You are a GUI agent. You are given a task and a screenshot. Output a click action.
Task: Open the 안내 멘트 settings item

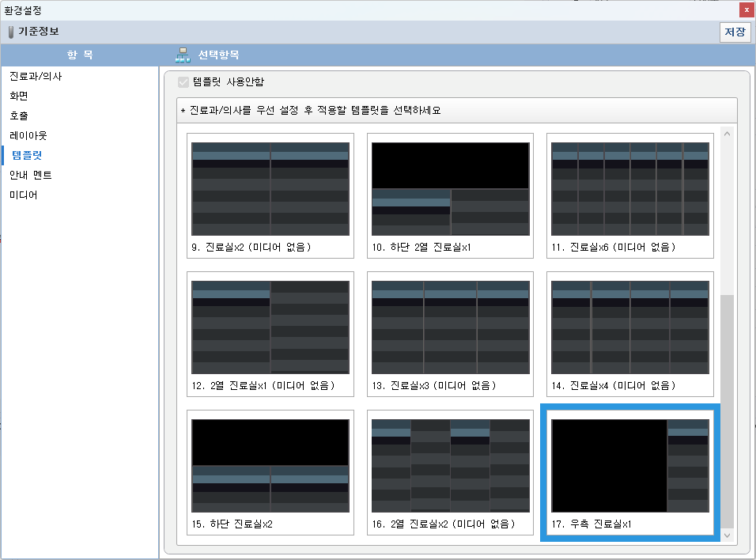pyautogui.click(x=31, y=175)
